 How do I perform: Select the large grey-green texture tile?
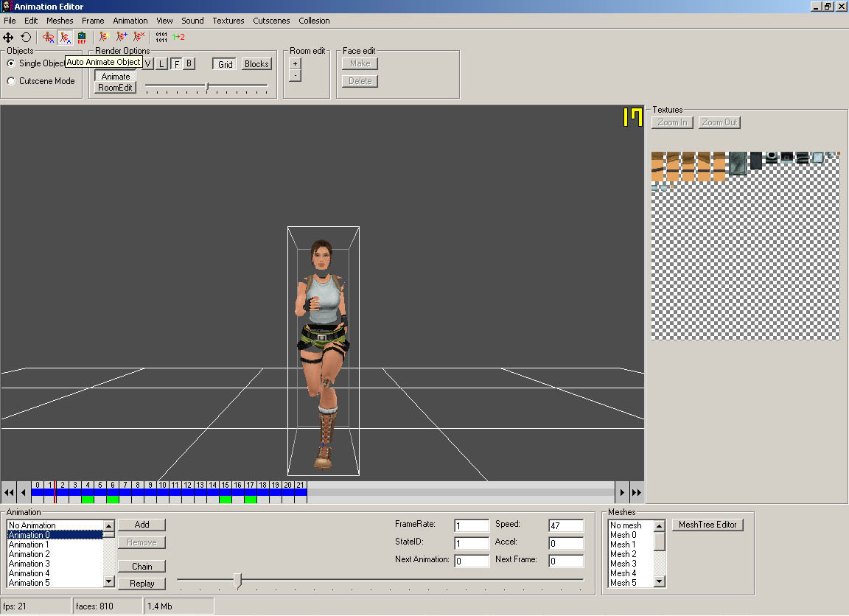click(738, 164)
